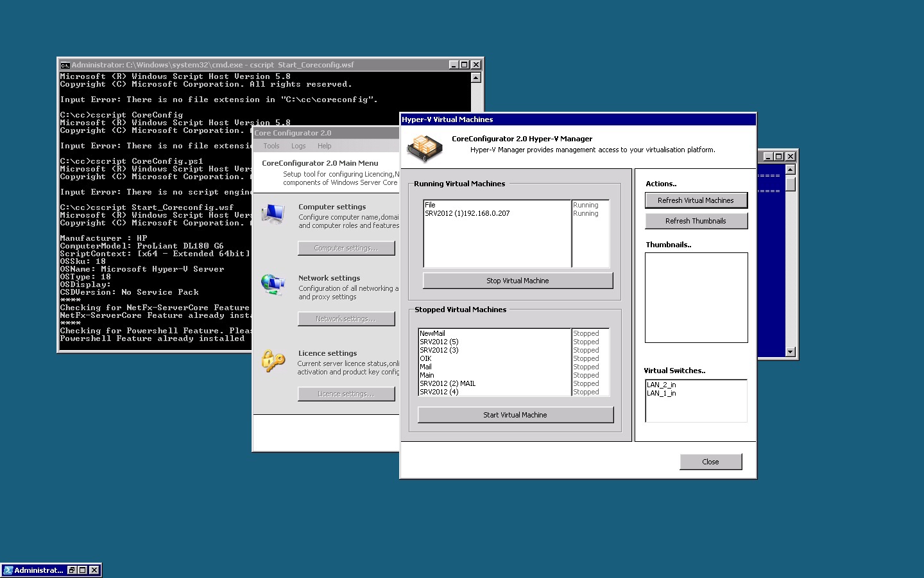This screenshot has height=578, width=924.
Task: Open the Tools menu in Core Configurator
Action: tap(271, 146)
